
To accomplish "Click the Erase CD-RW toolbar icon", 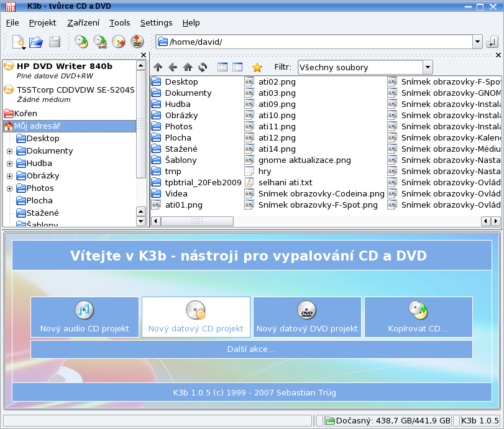I will click(x=119, y=42).
